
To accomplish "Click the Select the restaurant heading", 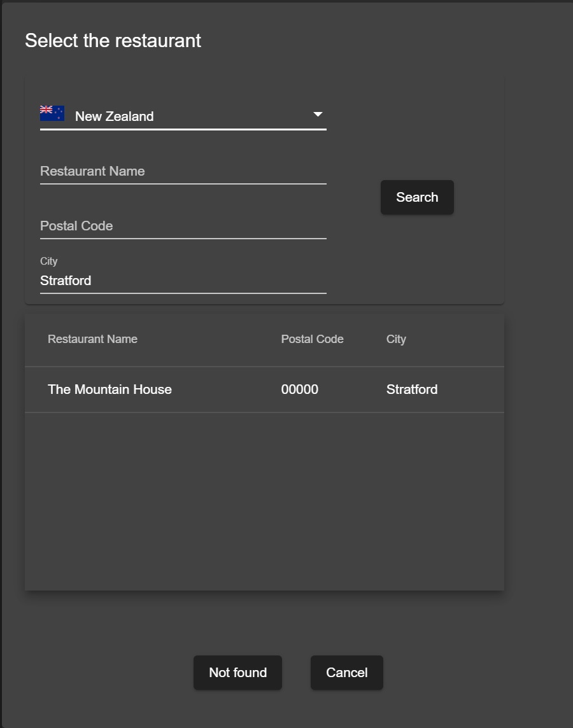I will click(113, 41).
